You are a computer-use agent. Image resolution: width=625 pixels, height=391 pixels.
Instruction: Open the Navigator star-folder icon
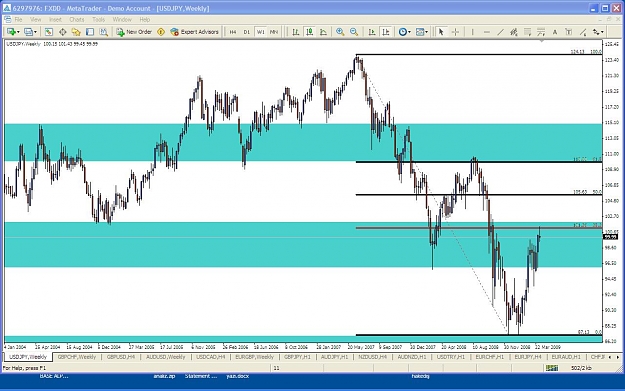76,32
